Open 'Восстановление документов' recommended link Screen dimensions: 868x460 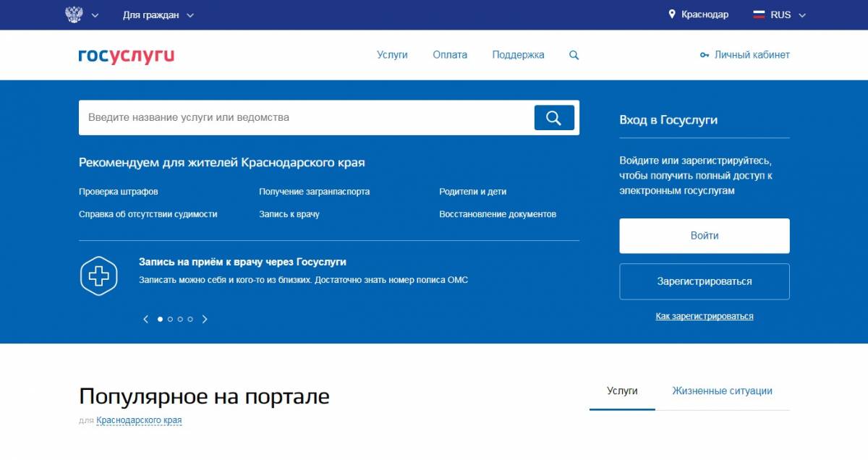(x=498, y=214)
